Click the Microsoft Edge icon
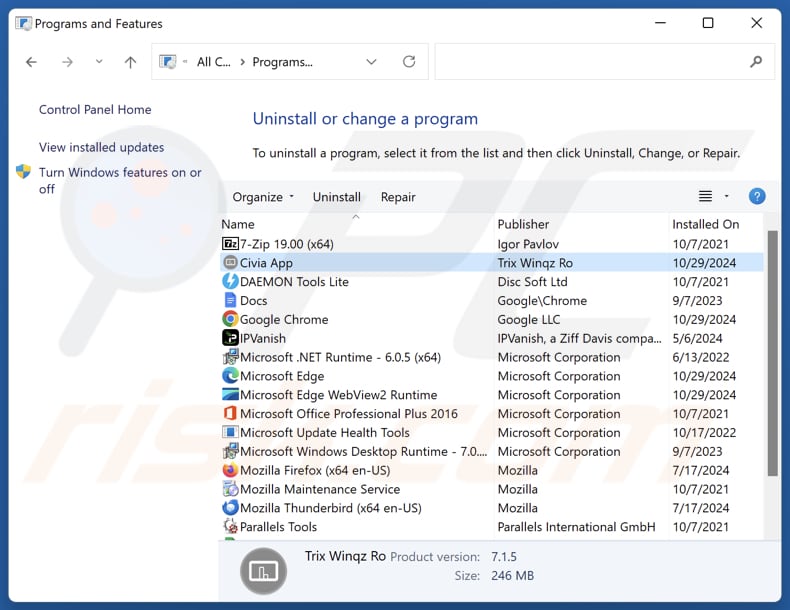 tap(230, 376)
